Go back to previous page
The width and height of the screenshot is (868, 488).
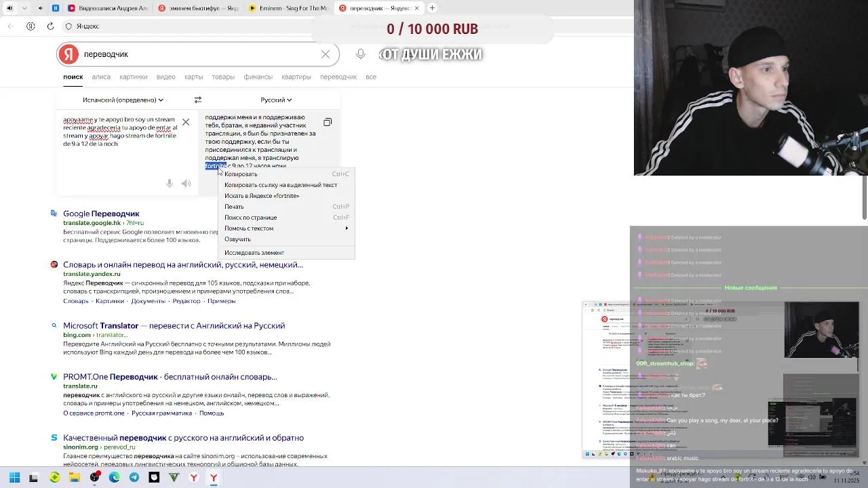(10, 26)
